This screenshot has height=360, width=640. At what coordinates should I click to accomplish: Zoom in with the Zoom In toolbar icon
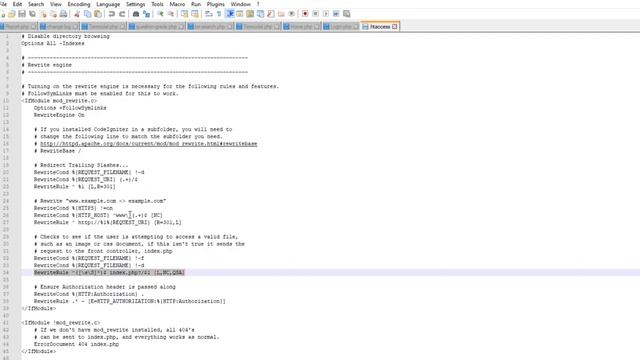[160, 14]
